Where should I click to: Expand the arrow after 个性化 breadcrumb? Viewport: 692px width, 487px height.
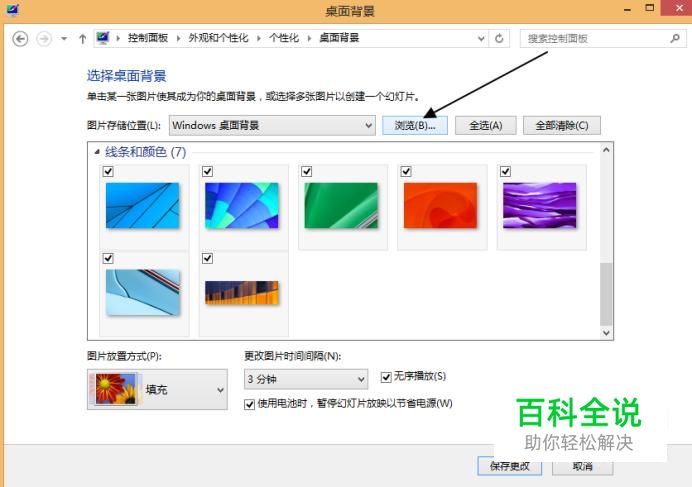click(309, 38)
